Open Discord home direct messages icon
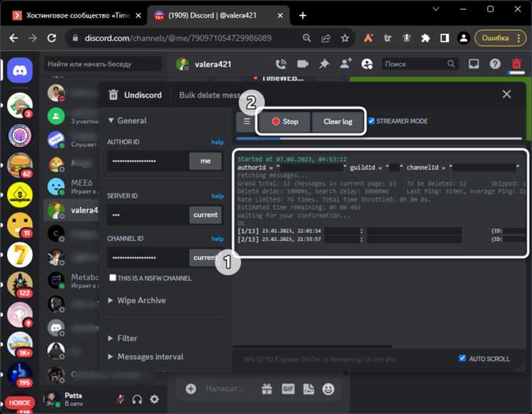 pyautogui.click(x=20, y=70)
